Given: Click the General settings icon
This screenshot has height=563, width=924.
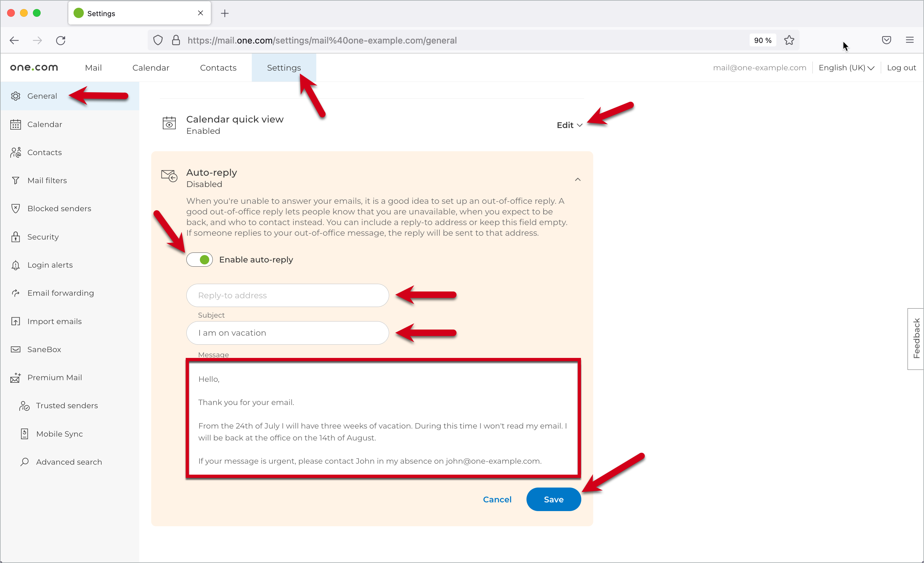Looking at the screenshot, I should pyautogui.click(x=16, y=95).
